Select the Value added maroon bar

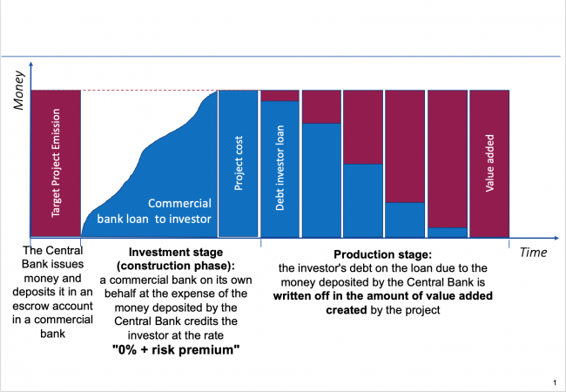(x=489, y=163)
